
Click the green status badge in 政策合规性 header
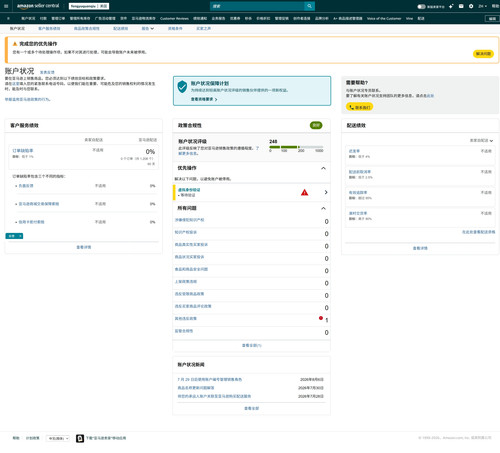316,125
